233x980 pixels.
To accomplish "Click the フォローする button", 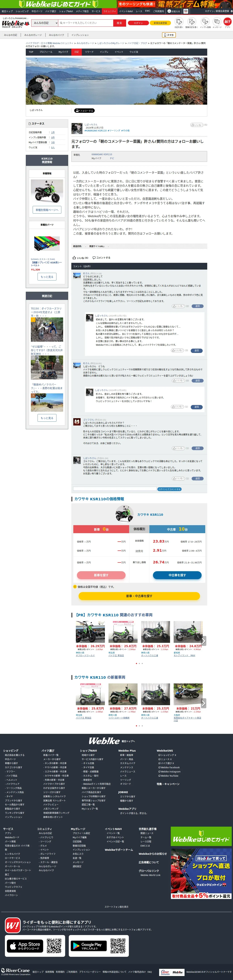I will coord(84,110).
